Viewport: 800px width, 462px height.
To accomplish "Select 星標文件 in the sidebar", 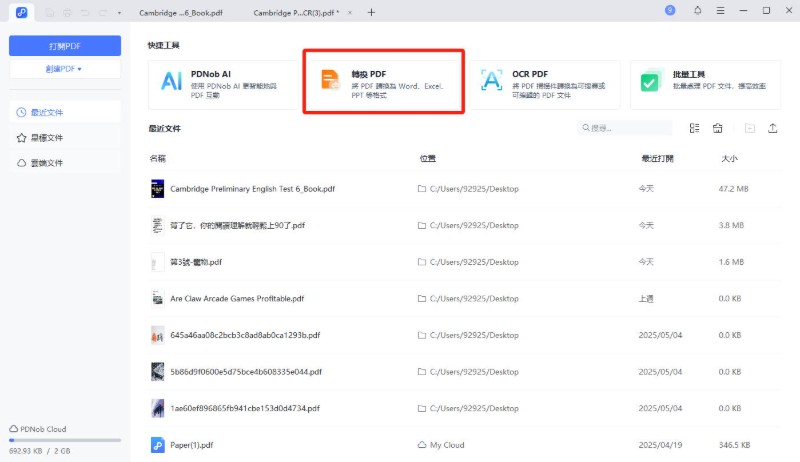I will 65,138.
